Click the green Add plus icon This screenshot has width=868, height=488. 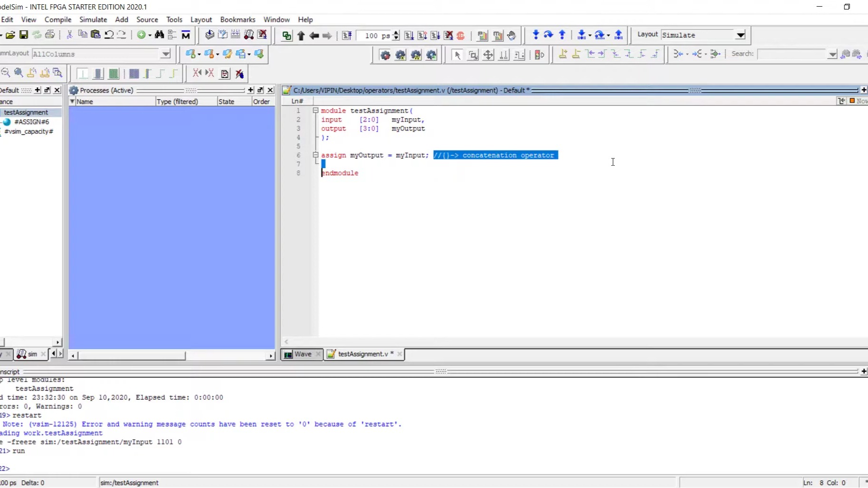click(141, 35)
